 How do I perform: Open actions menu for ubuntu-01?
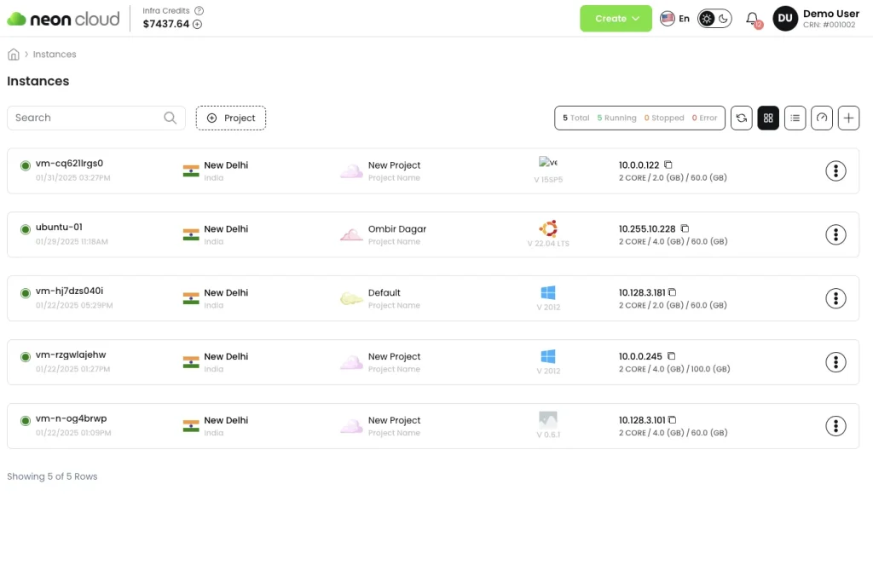click(835, 234)
